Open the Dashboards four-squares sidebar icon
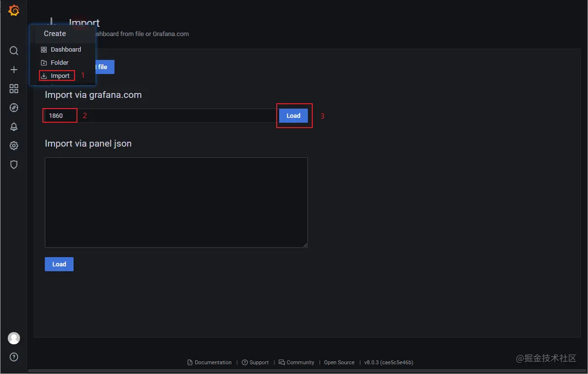This screenshot has height=374, width=588. (x=14, y=89)
